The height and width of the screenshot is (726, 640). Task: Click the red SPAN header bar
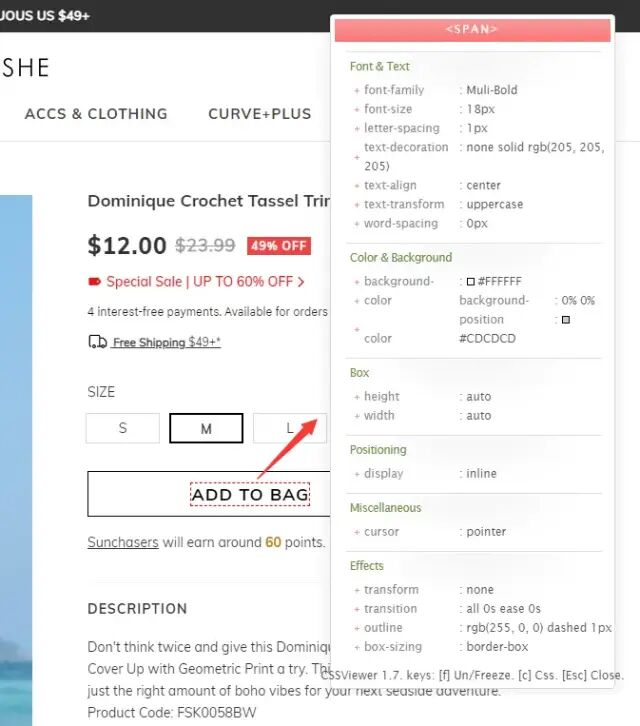click(472, 30)
